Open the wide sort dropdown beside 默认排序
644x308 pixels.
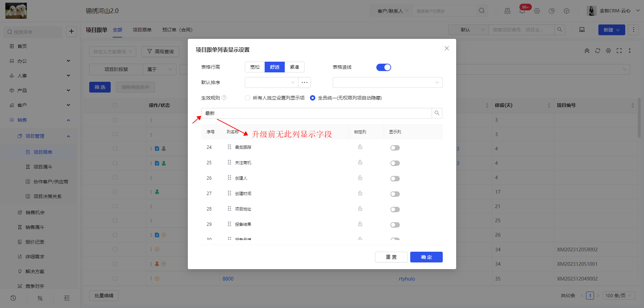pos(387,82)
